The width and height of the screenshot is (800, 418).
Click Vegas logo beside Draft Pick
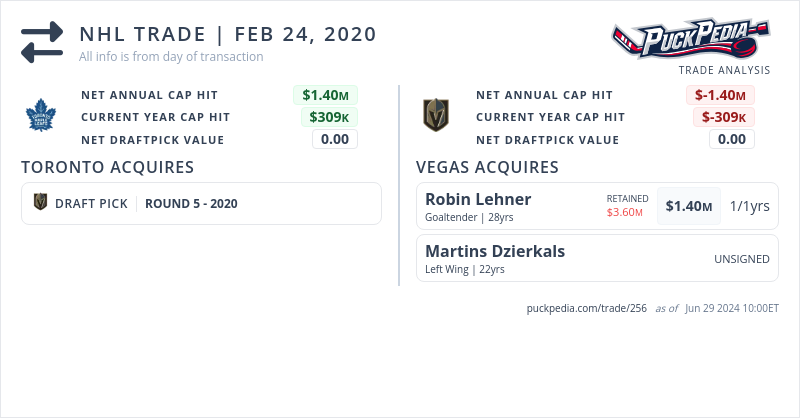[41, 203]
